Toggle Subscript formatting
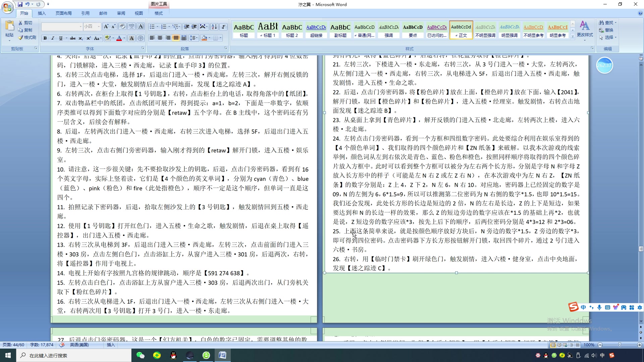This screenshot has width=644, height=362. (x=81, y=38)
